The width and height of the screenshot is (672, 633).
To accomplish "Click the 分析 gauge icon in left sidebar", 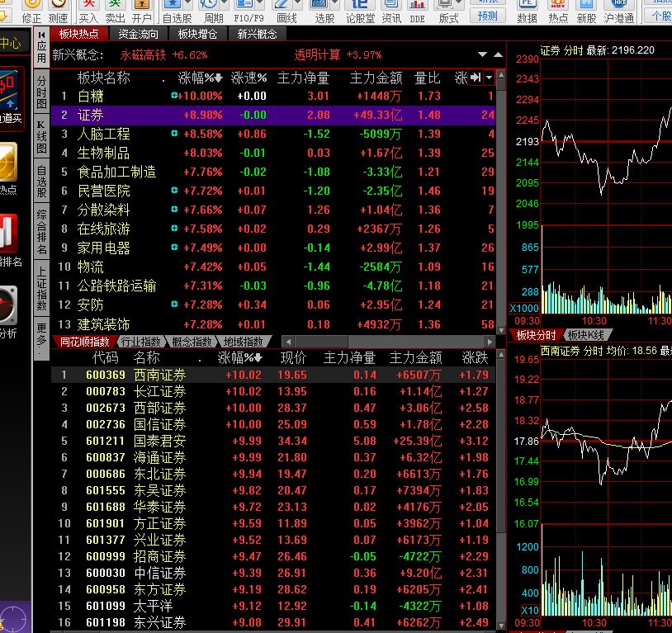I will (7, 305).
